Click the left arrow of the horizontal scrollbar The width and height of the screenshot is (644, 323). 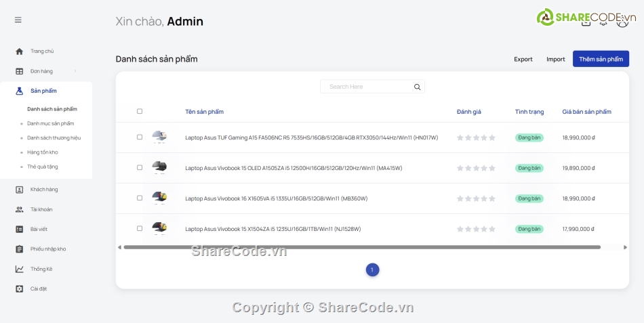[119, 247]
